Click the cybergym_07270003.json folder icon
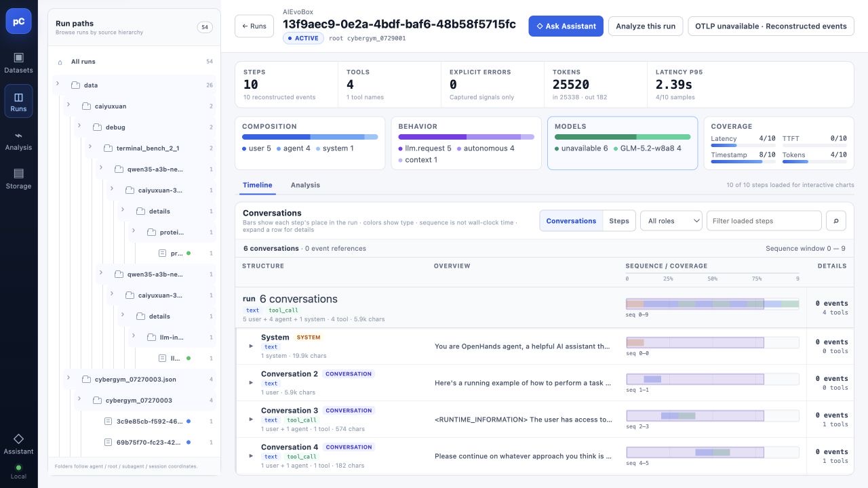The width and height of the screenshot is (868, 488). [x=86, y=380]
